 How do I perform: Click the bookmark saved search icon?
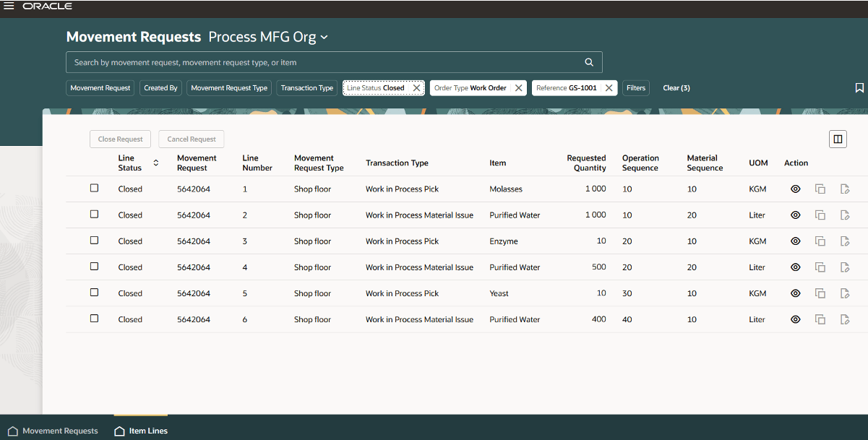859,88
